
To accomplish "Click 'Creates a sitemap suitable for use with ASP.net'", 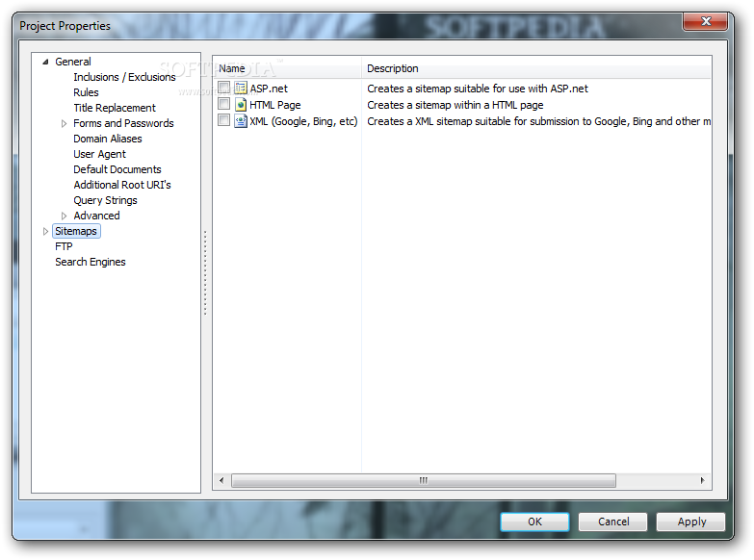I will coord(477,89).
